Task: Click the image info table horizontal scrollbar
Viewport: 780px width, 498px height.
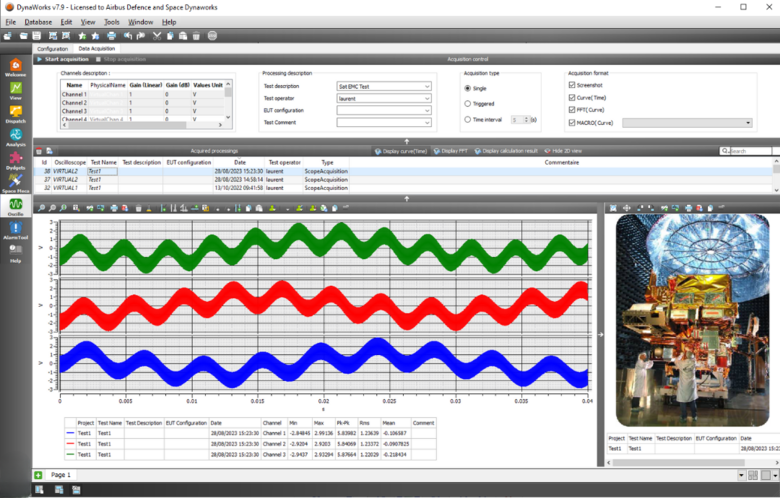Action: tap(693, 463)
